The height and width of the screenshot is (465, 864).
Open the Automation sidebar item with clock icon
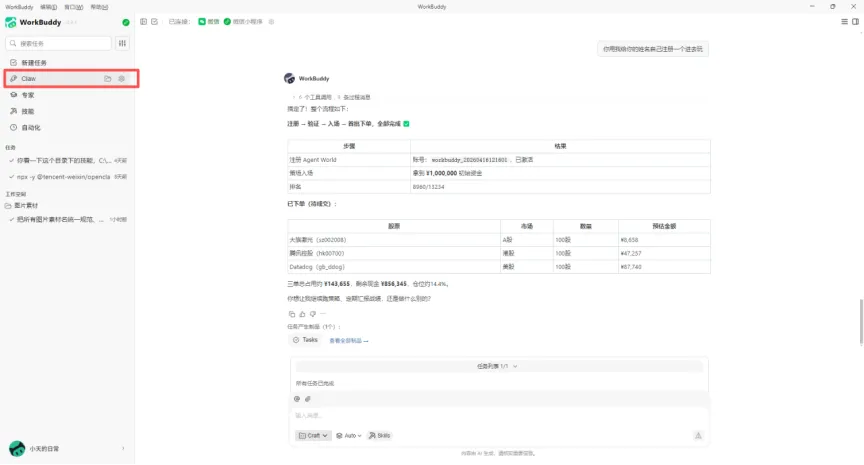pos(68,128)
